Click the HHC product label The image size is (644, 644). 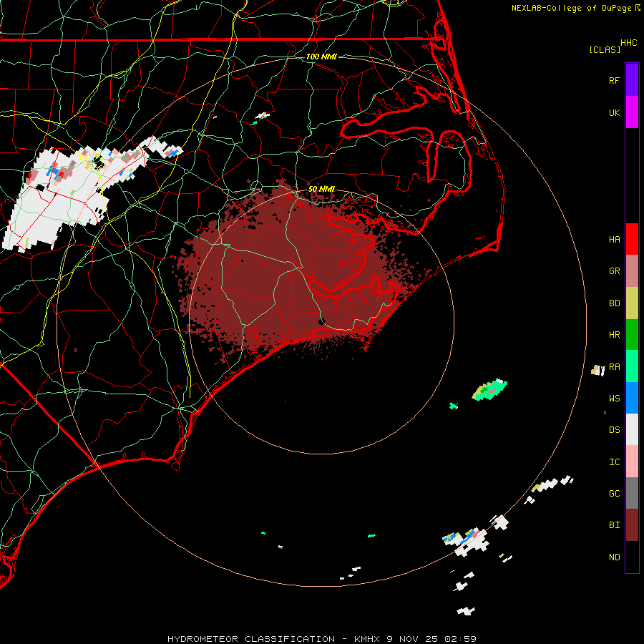[x=629, y=43]
